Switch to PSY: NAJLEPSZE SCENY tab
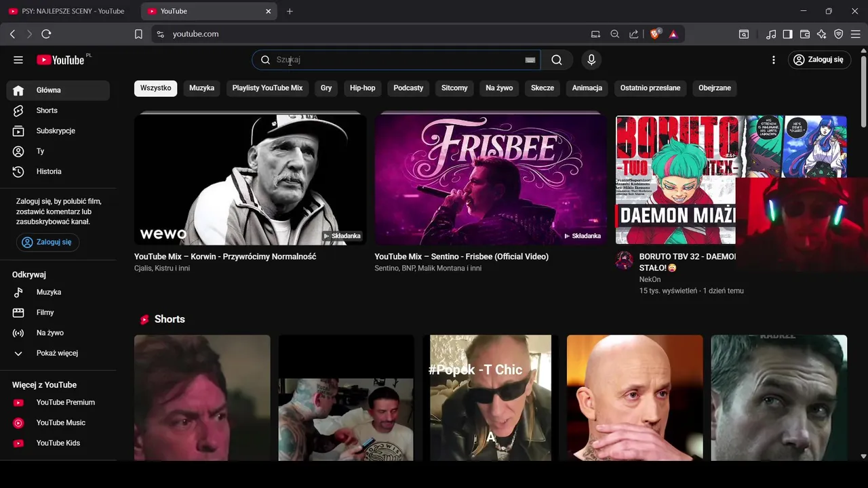868x488 pixels. click(68, 11)
